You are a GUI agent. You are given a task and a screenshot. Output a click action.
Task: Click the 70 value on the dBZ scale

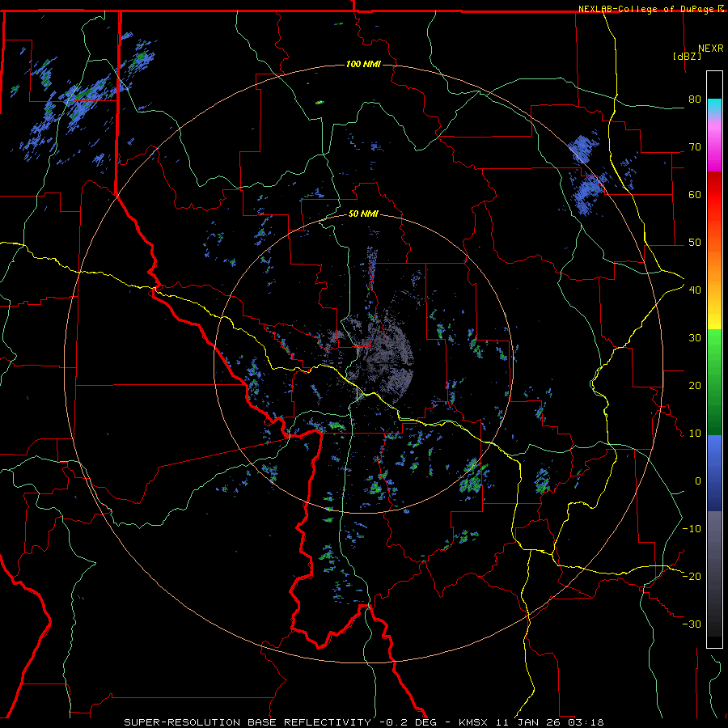695,146
